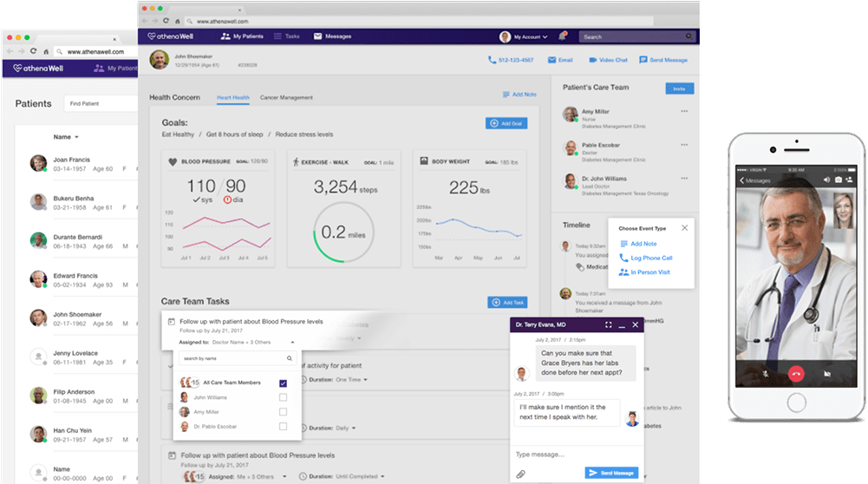Call patient number 512-123-4567
This screenshot has height=484, width=868.
(511, 60)
